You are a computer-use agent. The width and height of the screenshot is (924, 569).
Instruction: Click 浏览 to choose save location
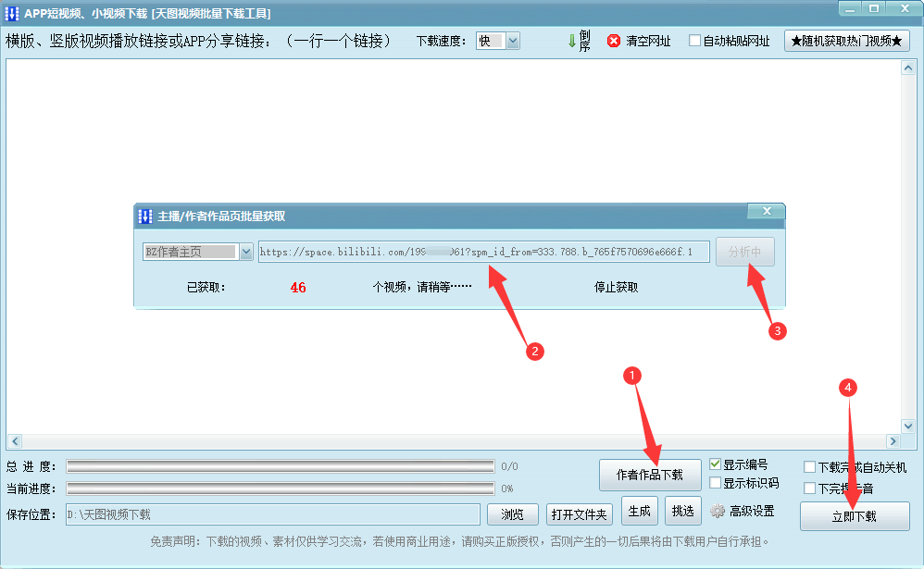coord(513,512)
